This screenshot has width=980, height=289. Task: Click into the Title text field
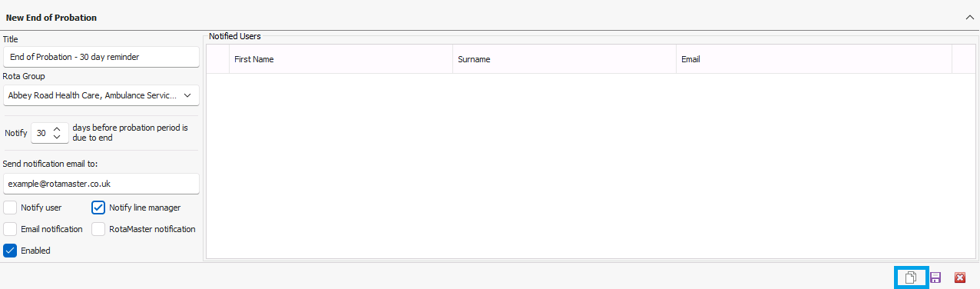[x=101, y=57]
